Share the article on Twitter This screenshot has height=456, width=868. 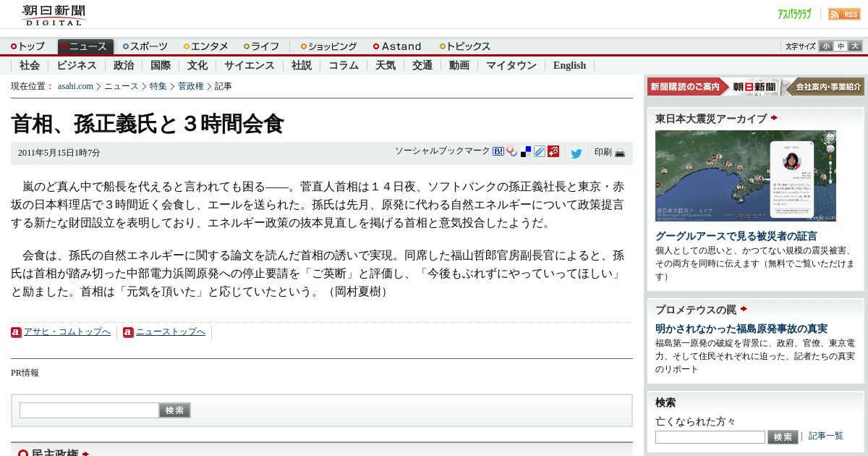click(x=576, y=153)
